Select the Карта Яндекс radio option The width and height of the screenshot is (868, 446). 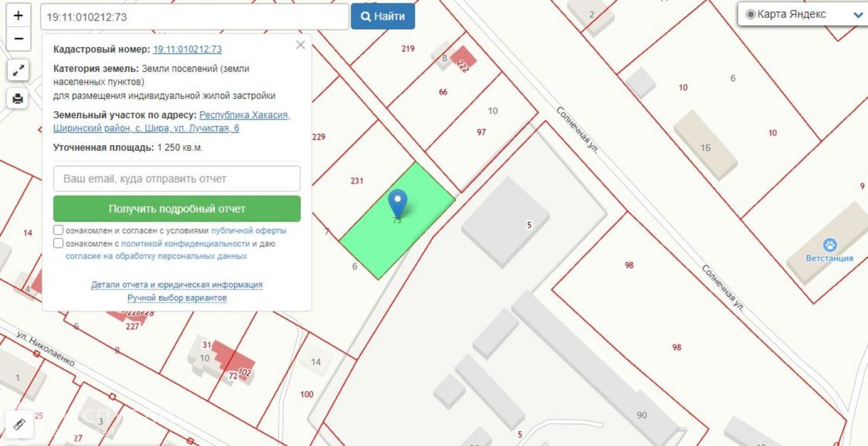(x=750, y=14)
